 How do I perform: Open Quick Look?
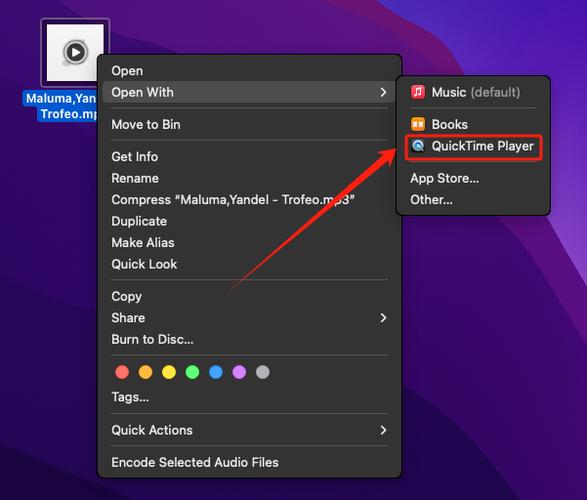[x=249, y=264]
